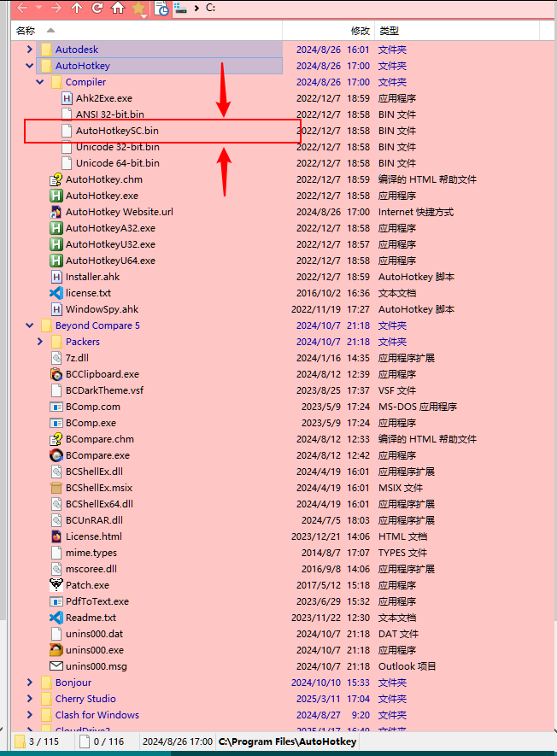Select mime.types file
Viewport: 557px width, 756px height.
(x=91, y=553)
